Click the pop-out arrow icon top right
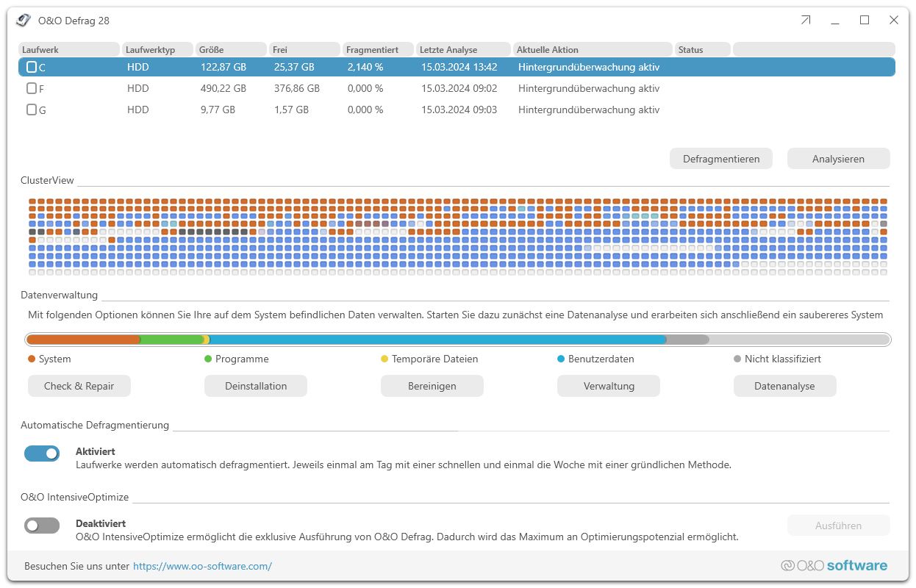 tap(805, 20)
